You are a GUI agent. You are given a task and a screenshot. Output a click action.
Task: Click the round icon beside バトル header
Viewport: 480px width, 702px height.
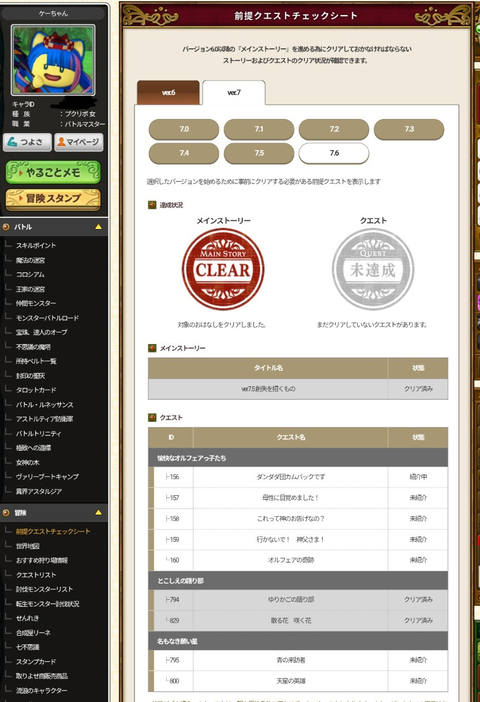[6, 227]
